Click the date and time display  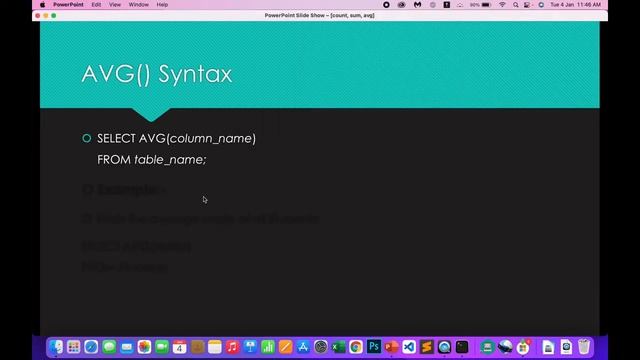click(x=576, y=5)
